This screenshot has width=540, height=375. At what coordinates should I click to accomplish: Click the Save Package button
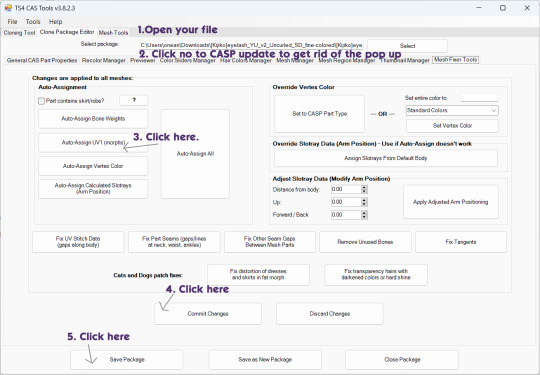(x=127, y=360)
